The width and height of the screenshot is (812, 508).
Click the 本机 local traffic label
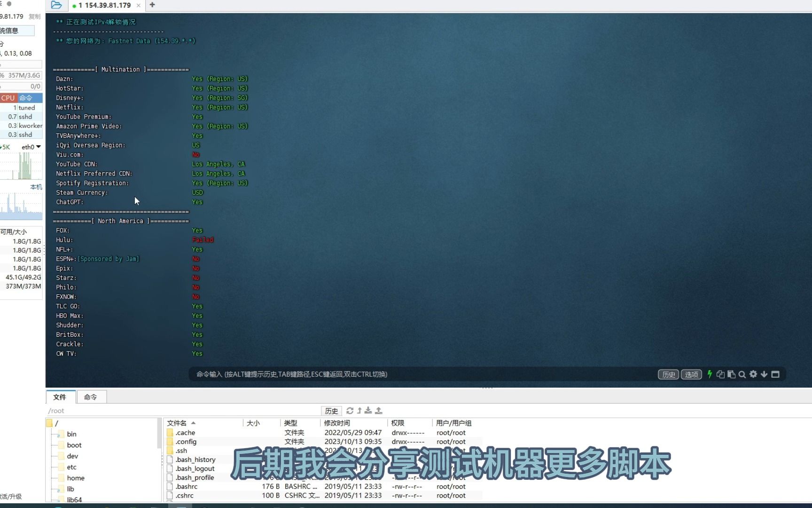pos(36,187)
